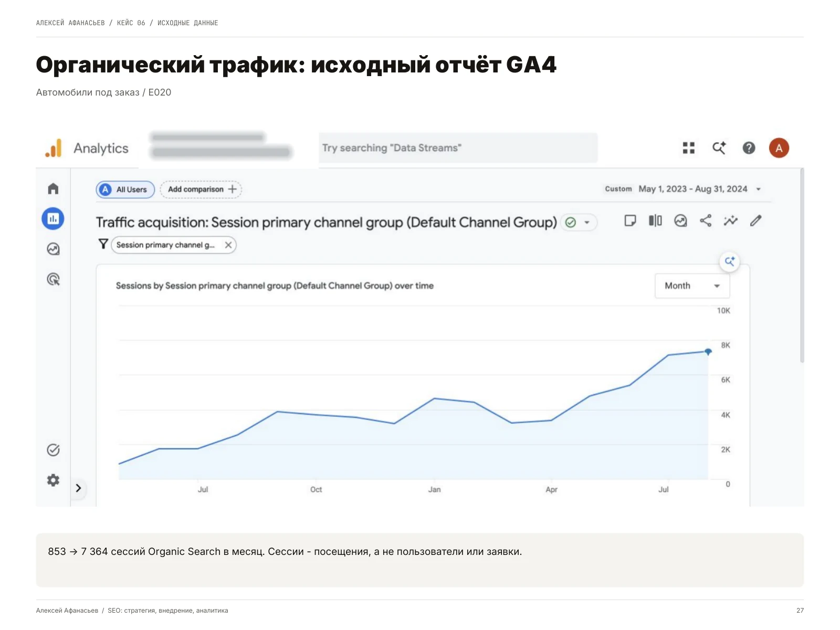Customize the report with the pencil icon

(756, 220)
